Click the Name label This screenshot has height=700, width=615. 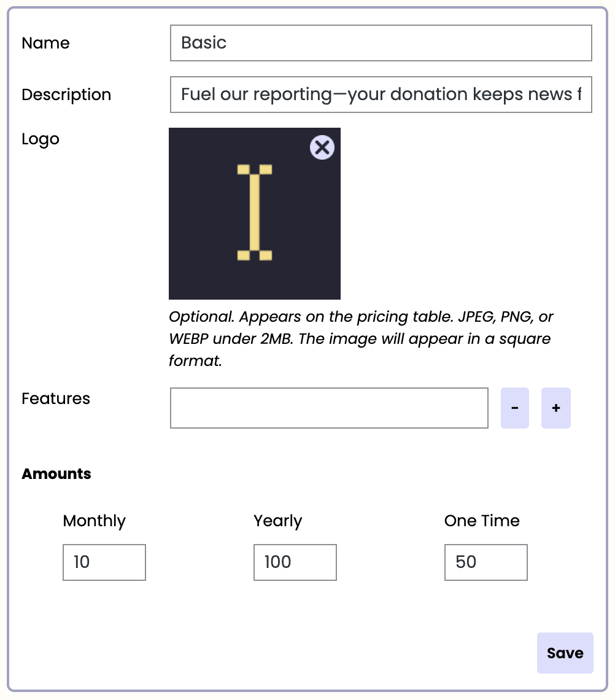45,43
